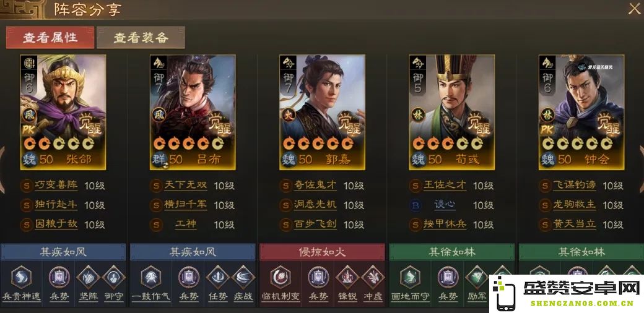Open the 荀彧 hero card

pos(452,113)
